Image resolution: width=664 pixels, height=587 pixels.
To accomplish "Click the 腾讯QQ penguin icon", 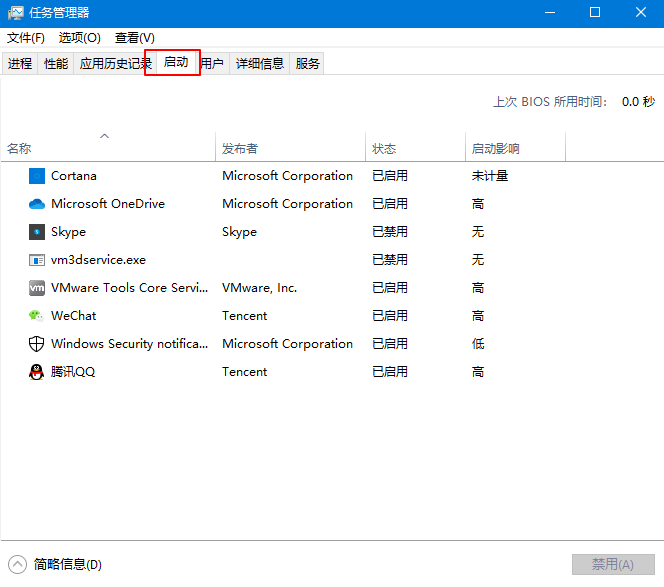I will click(36, 372).
